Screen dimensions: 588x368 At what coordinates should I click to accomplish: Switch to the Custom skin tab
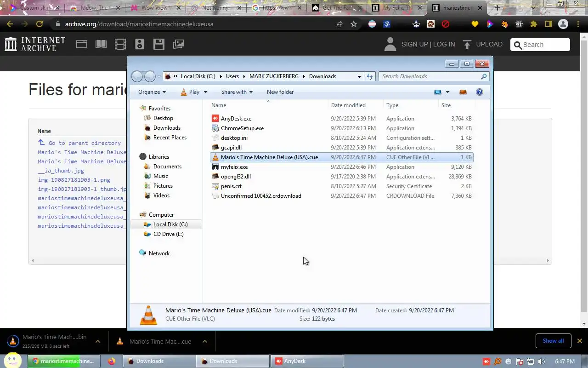(x=34, y=8)
